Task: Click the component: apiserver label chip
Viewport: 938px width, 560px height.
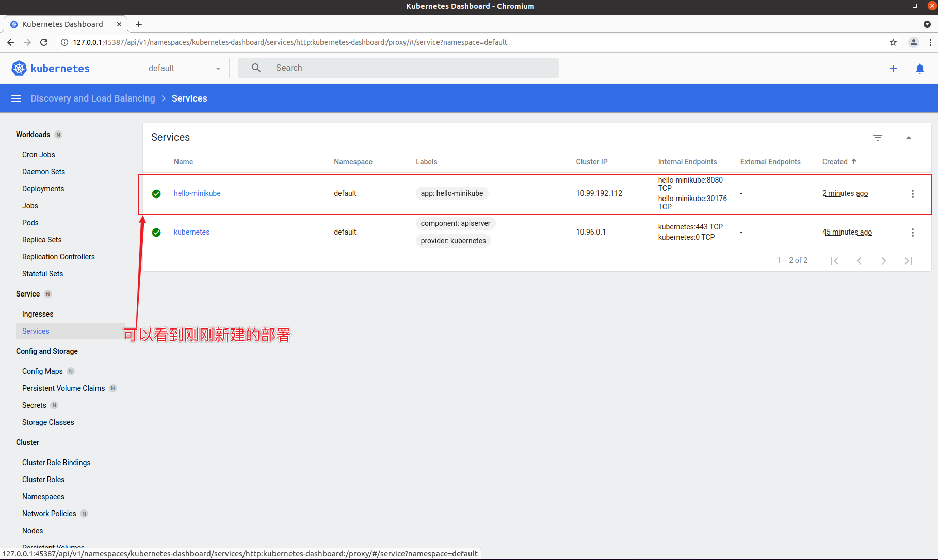Action: tap(456, 223)
